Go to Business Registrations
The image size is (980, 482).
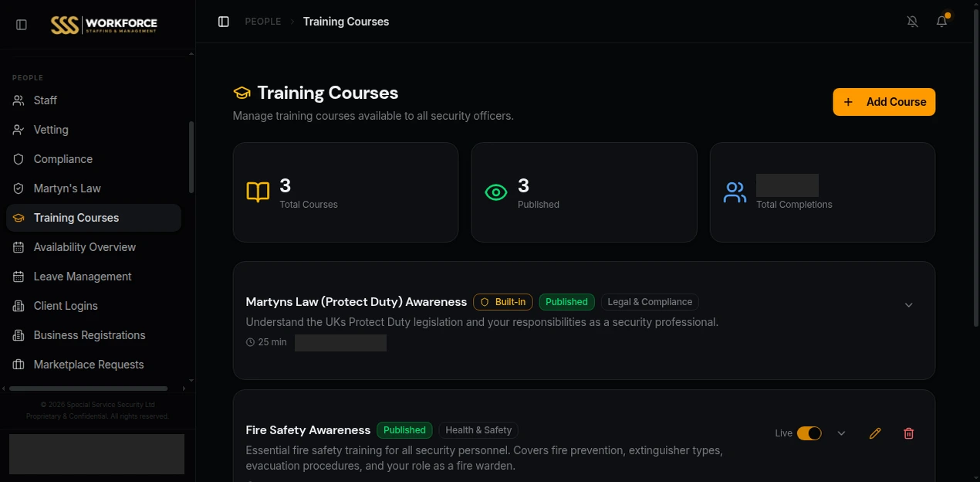click(93, 335)
